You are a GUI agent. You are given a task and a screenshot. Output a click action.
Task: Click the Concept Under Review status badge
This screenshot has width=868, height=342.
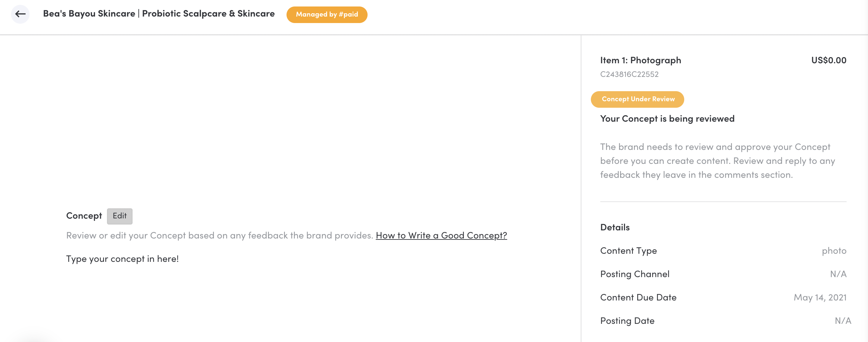click(637, 99)
